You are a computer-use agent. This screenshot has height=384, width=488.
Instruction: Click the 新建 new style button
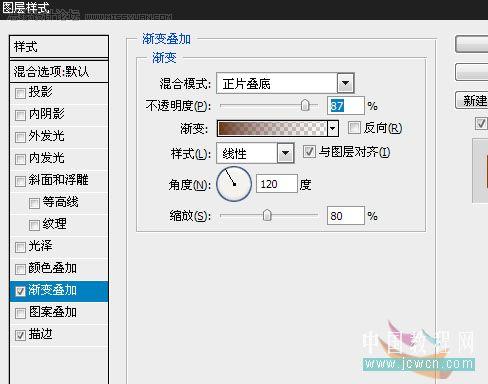pyautogui.click(x=472, y=100)
